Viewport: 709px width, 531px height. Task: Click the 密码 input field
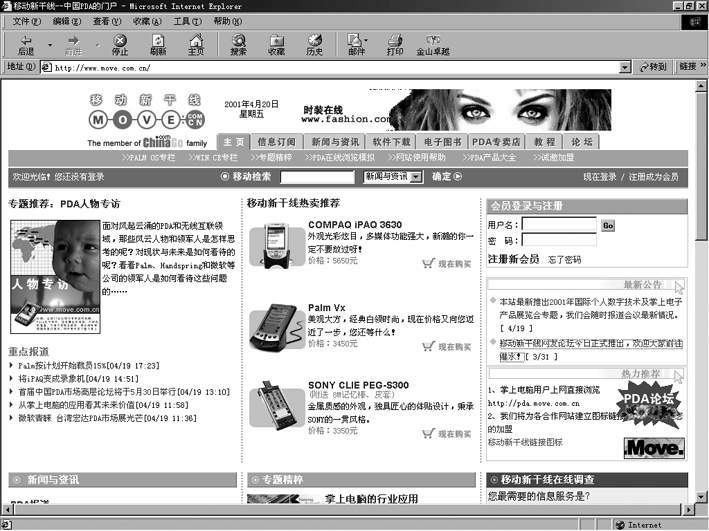(x=559, y=240)
